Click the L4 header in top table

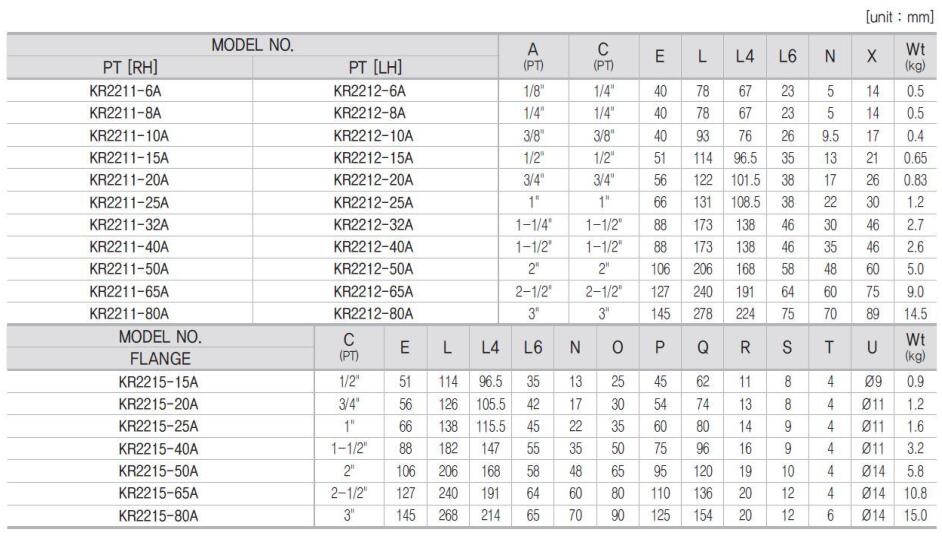[x=745, y=56]
